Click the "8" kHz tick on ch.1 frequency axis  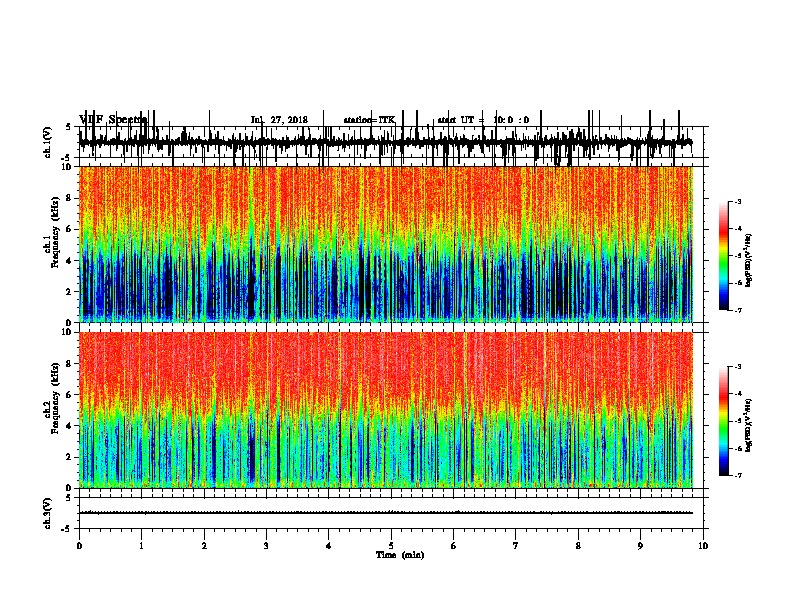pos(69,198)
